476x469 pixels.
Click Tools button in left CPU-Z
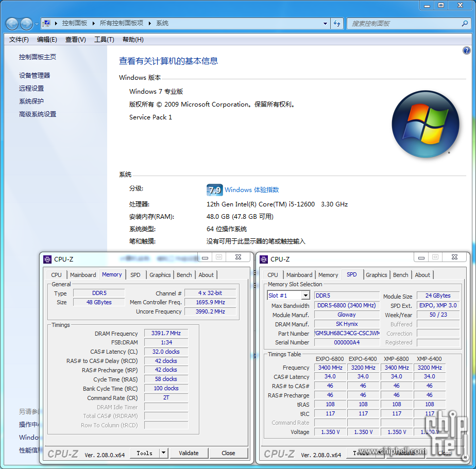coord(145,453)
